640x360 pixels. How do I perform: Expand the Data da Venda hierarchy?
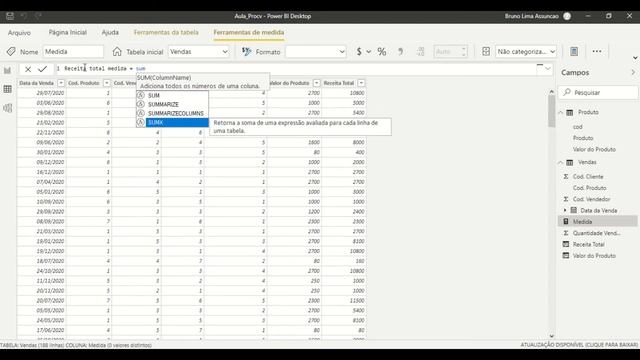[565, 210]
